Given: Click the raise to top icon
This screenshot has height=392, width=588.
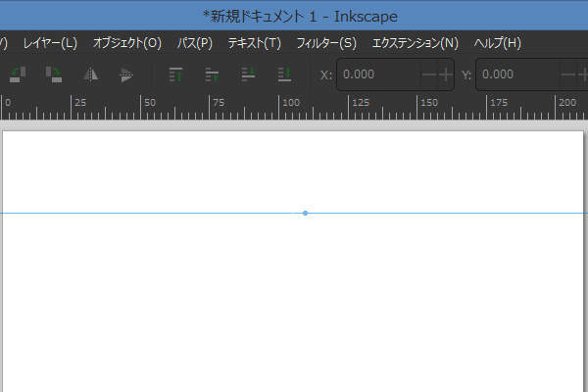Looking at the screenshot, I should [x=175, y=74].
